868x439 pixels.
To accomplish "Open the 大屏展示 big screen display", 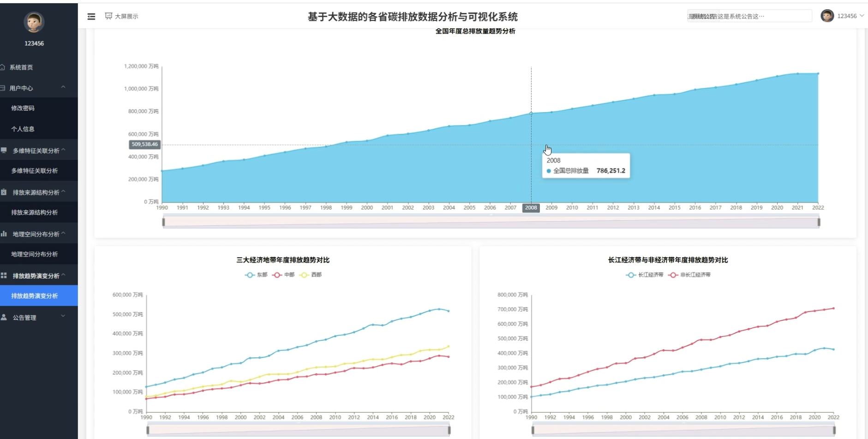I will (x=122, y=16).
